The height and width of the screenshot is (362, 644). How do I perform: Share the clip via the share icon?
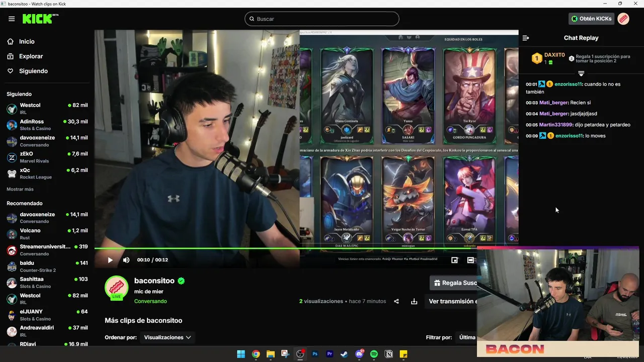coord(396,301)
